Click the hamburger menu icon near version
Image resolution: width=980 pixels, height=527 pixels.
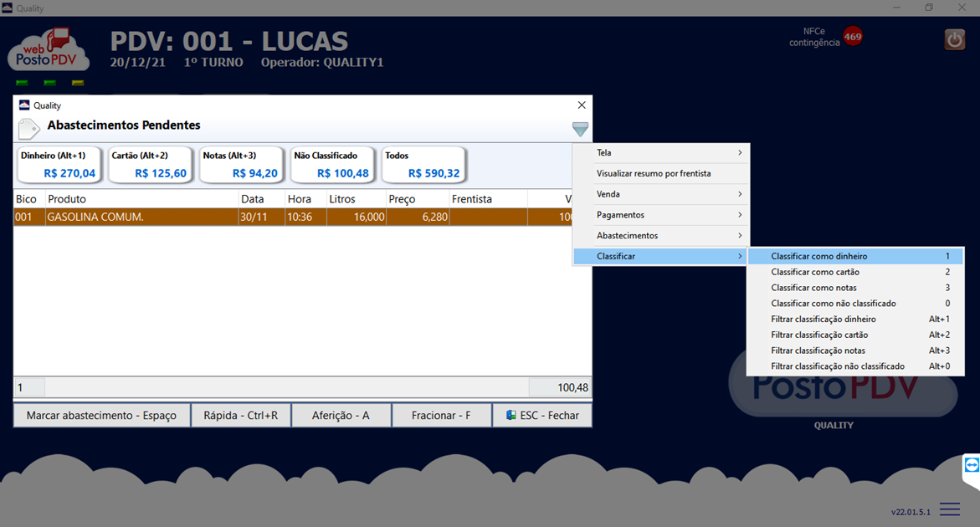pyautogui.click(x=949, y=509)
